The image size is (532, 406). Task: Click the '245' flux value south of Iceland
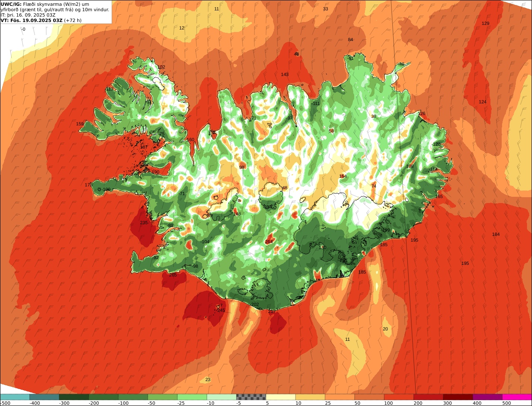coord(221,310)
